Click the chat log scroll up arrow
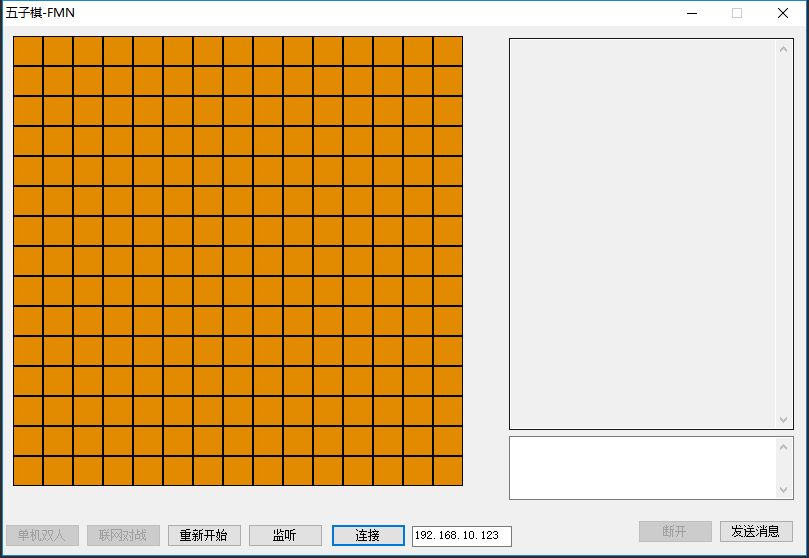The height and width of the screenshot is (558, 809). coord(784,49)
